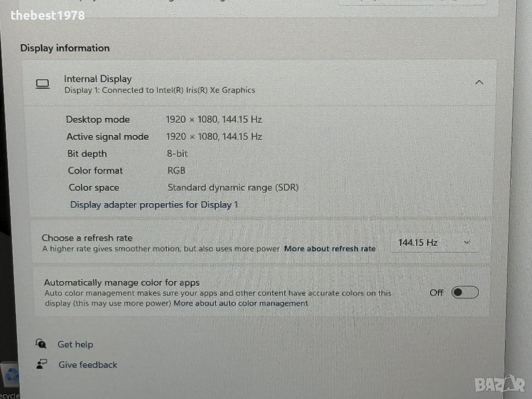Screen dimensions: 532x399
Task: Click the Standard dynamic range (SDR) value
Action: click(x=233, y=188)
